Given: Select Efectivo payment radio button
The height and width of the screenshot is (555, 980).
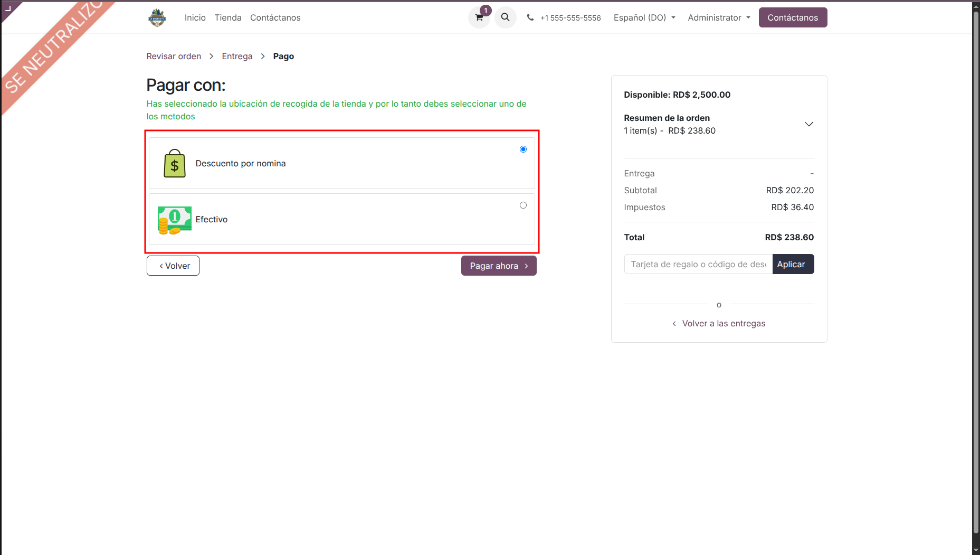Looking at the screenshot, I should tap(523, 205).
